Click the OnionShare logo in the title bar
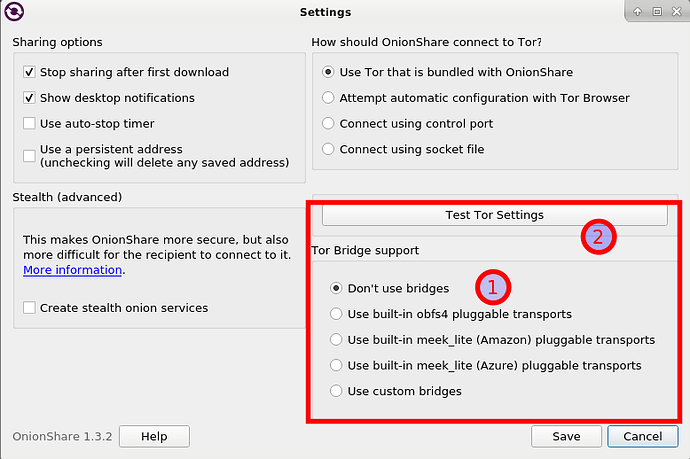This screenshot has height=459, width=690. [x=15, y=12]
